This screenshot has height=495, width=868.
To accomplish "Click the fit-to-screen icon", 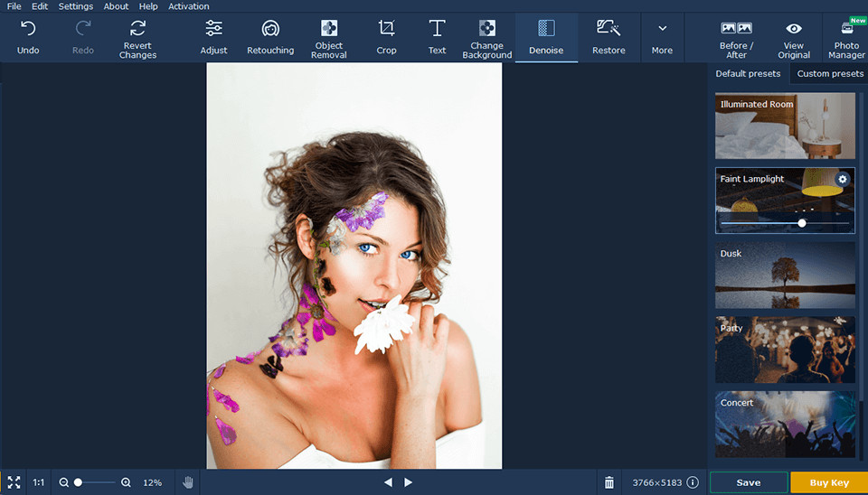I will click(x=14, y=482).
